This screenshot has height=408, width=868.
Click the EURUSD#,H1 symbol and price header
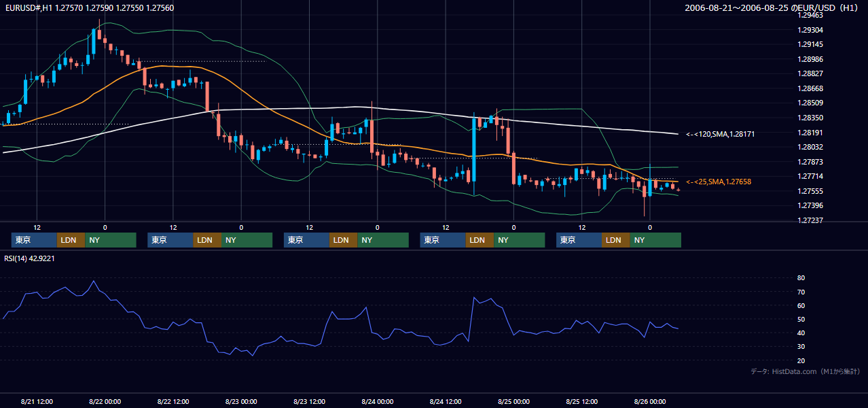[89, 7]
